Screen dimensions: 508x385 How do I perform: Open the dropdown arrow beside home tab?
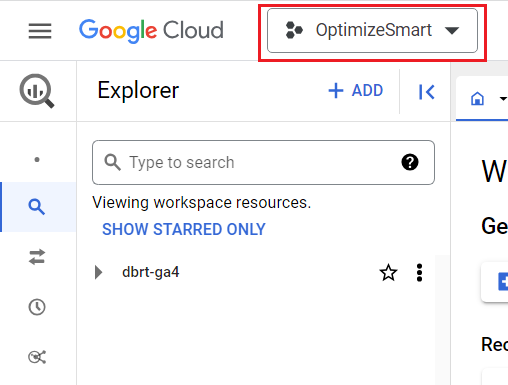503,98
